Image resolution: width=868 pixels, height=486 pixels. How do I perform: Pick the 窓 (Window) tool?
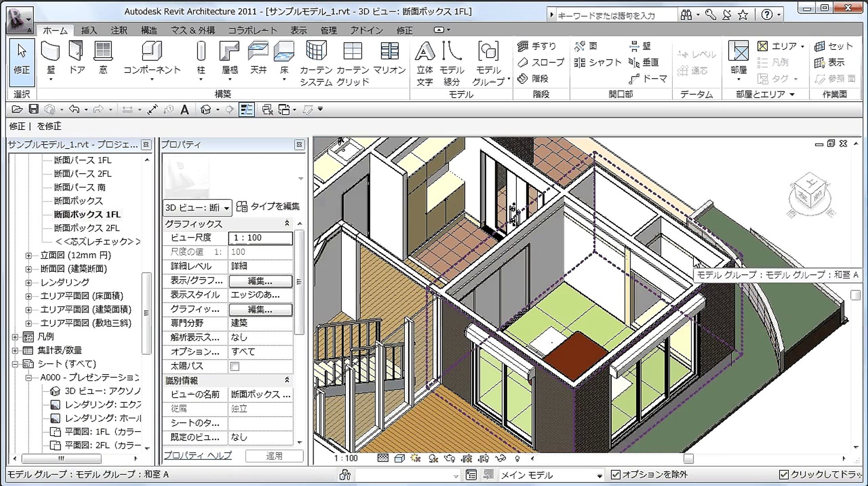[103, 58]
